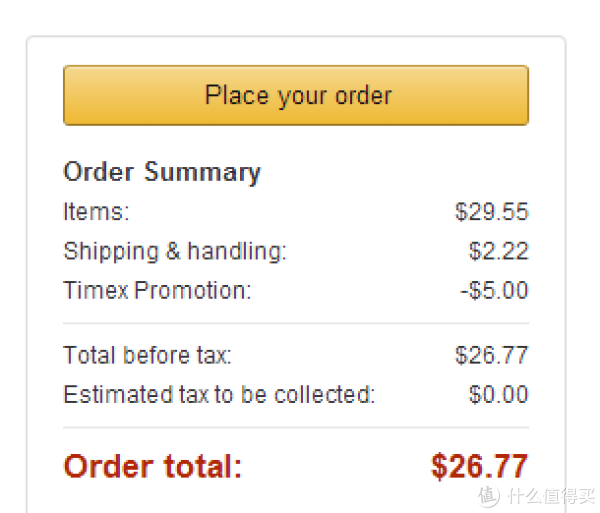
Task: Click the Total before tax label
Action: pos(148,355)
